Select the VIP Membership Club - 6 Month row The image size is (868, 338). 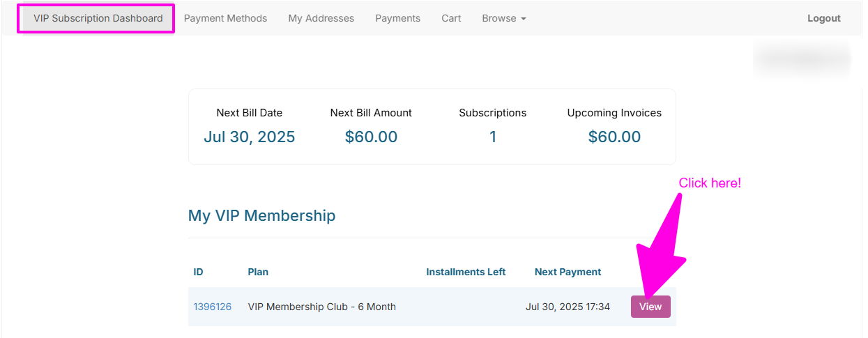pos(321,307)
